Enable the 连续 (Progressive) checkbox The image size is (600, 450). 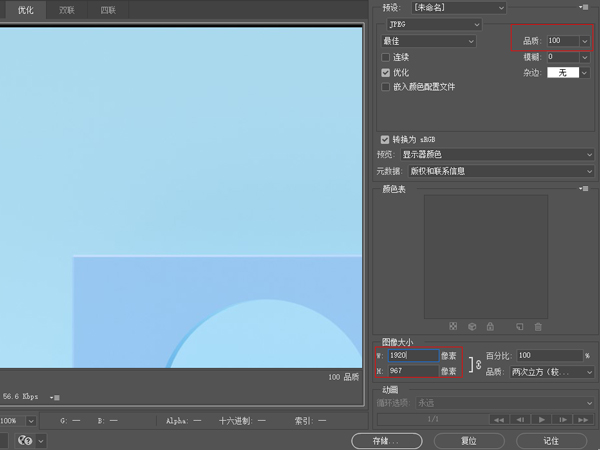point(386,58)
